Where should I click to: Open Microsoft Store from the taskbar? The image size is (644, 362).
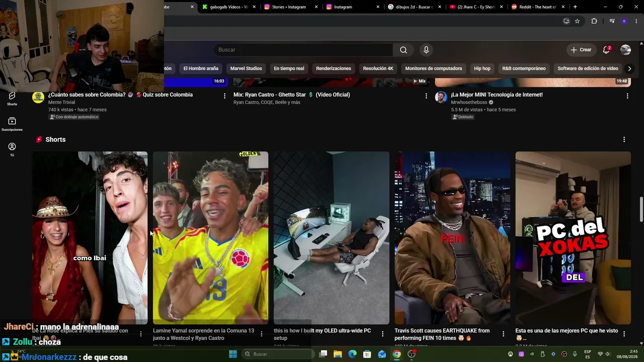(x=367, y=354)
